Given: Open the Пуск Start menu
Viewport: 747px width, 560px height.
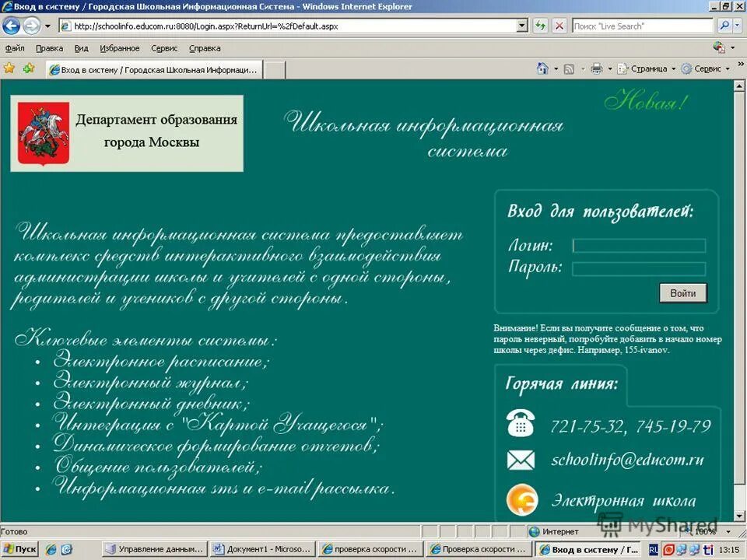Looking at the screenshot, I should pyautogui.click(x=19, y=549).
